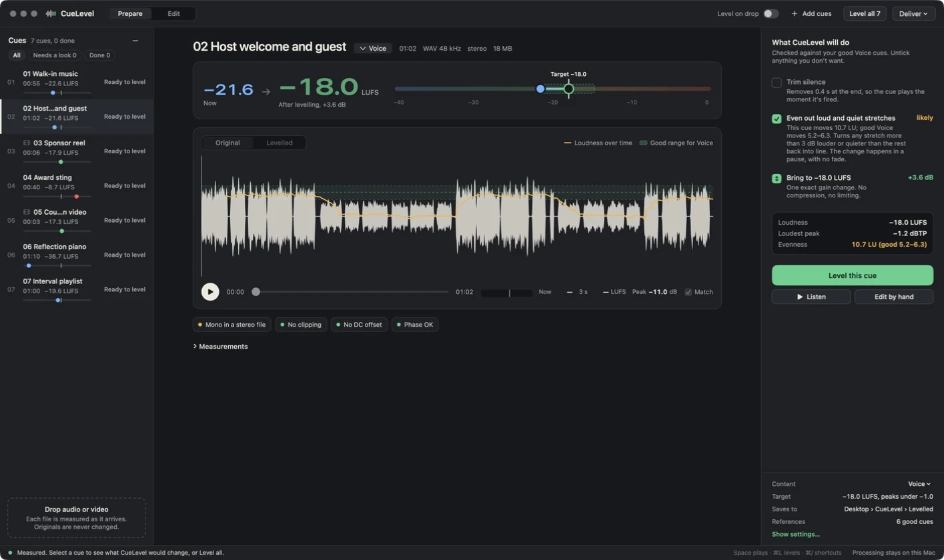Click the Add cues button label
Viewport: 944px width, 560px height.
(817, 13)
